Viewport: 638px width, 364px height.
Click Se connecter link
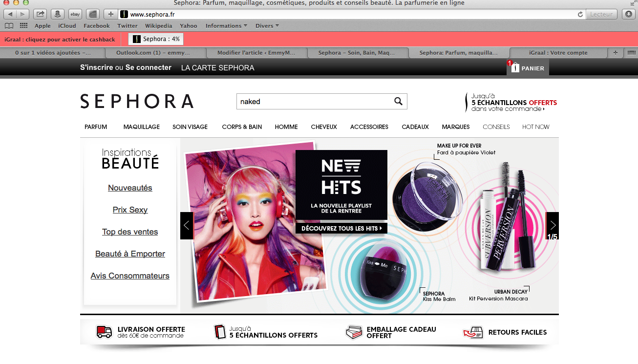pos(149,67)
